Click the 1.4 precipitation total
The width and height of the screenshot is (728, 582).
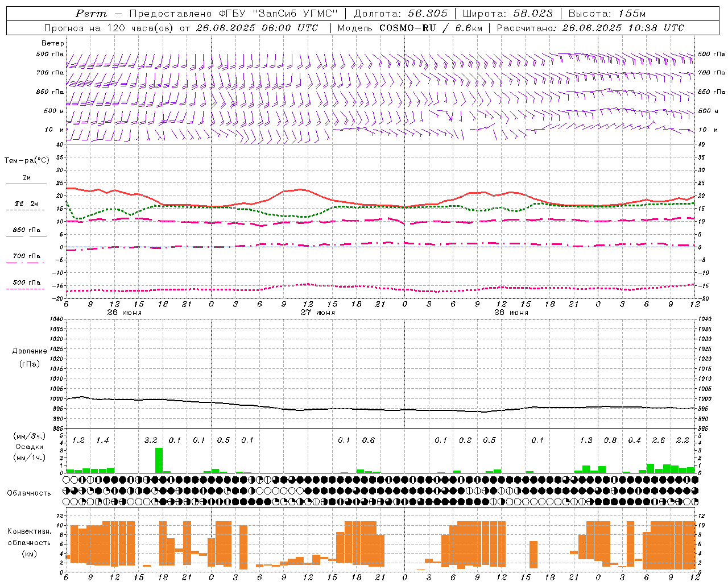click(x=102, y=440)
